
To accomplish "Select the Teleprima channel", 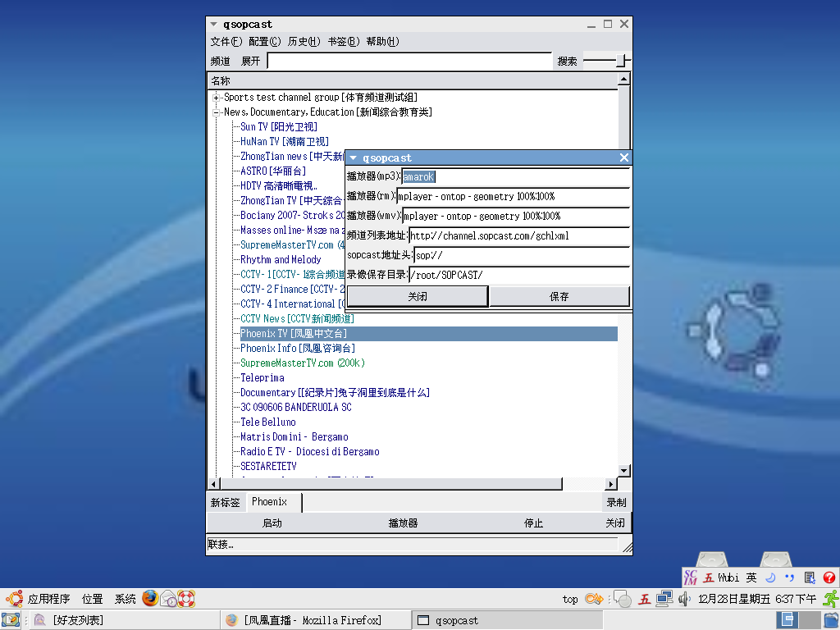I will click(262, 377).
